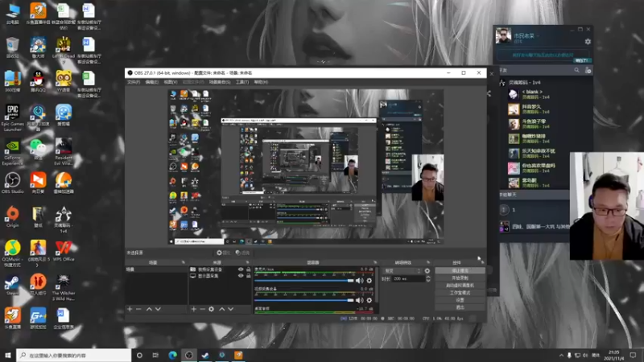Mute the second mixer channel speaker
The image size is (644, 362).
point(359,300)
